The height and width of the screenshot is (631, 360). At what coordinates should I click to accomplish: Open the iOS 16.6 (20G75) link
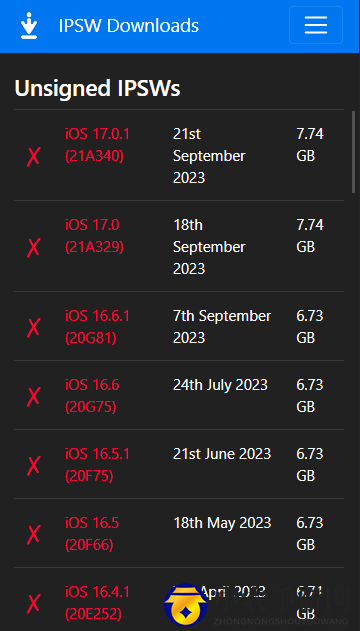click(92, 396)
